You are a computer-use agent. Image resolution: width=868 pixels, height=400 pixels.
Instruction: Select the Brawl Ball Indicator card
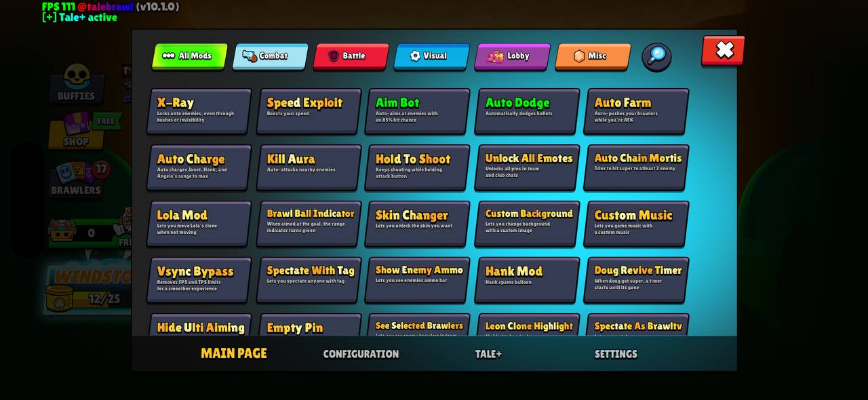(309, 224)
